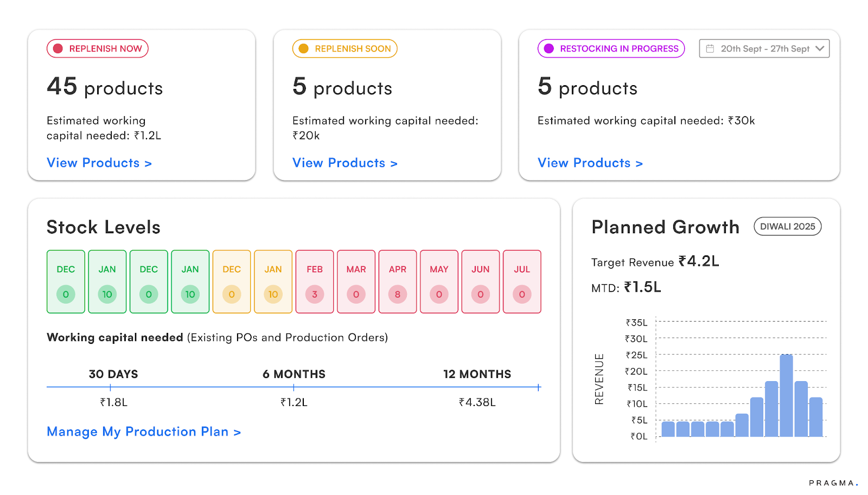This screenshot has height=495, width=868.
Task: Select the Planned Growth card title
Action: pyautogui.click(x=665, y=227)
